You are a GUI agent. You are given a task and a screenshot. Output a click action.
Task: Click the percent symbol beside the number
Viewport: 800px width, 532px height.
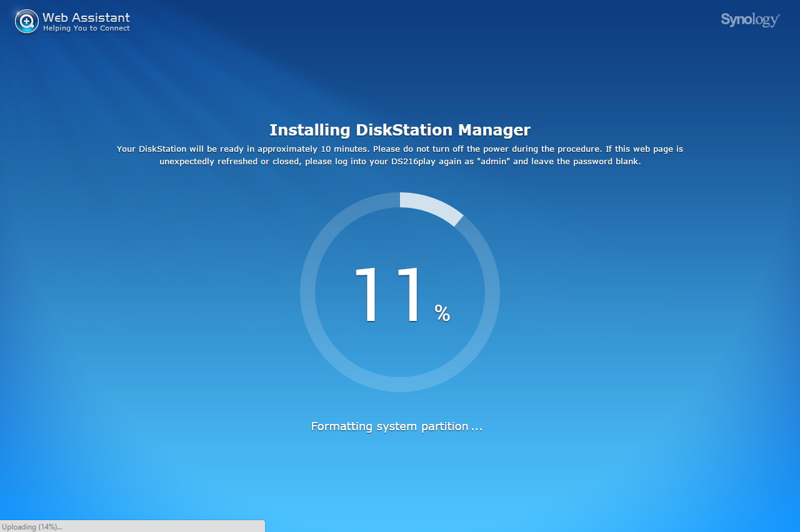click(x=442, y=313)
